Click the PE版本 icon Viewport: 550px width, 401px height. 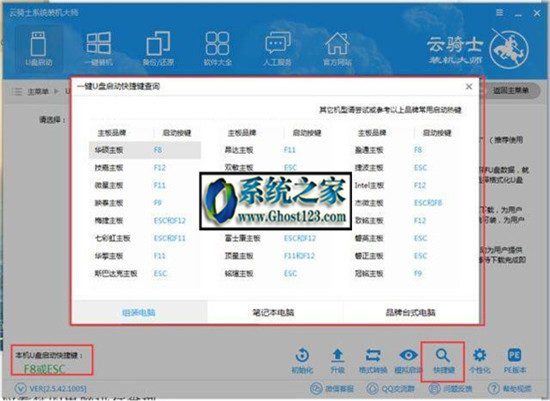pyautogui.click(x=515, y=360)
